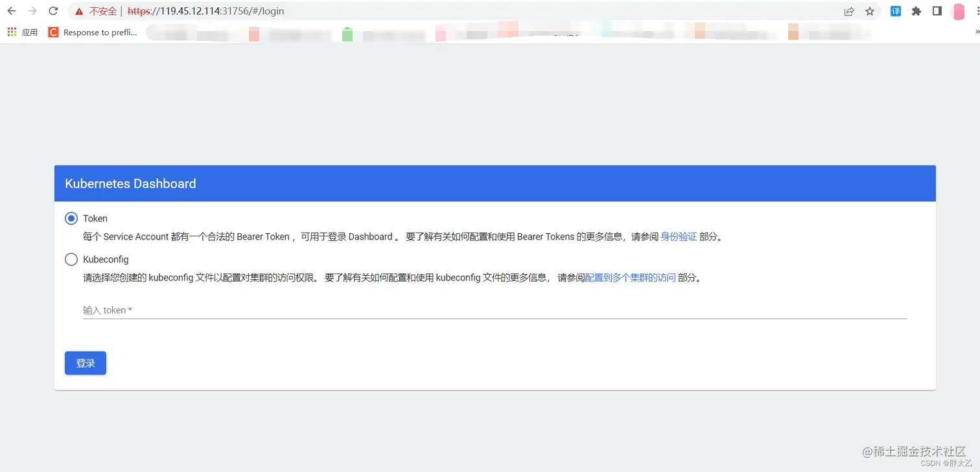
Task: Open the pink profile avatar
Action: pos(958,11)
